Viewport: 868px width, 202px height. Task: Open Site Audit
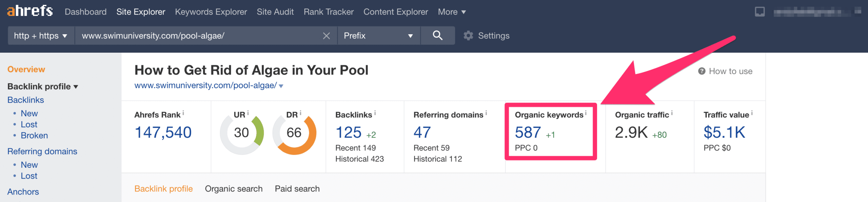click(275, 12)
